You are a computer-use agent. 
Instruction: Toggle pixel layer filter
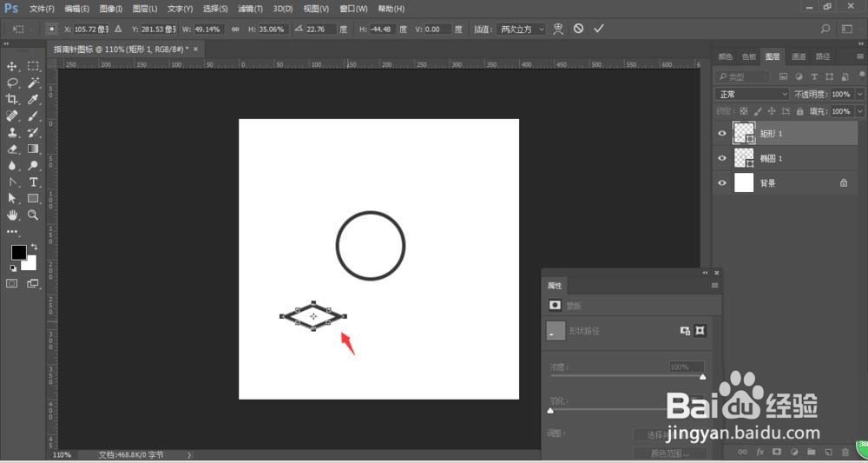pyautogui.click(x=783, y=77)
